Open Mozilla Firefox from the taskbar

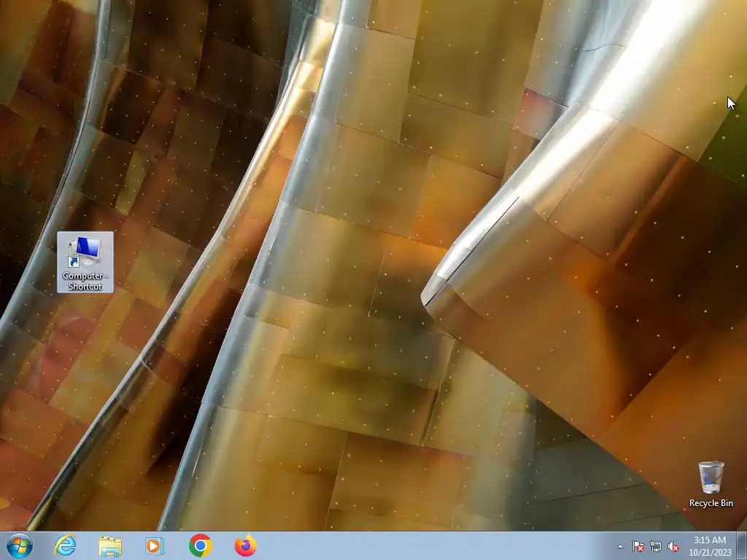point(246,545)
